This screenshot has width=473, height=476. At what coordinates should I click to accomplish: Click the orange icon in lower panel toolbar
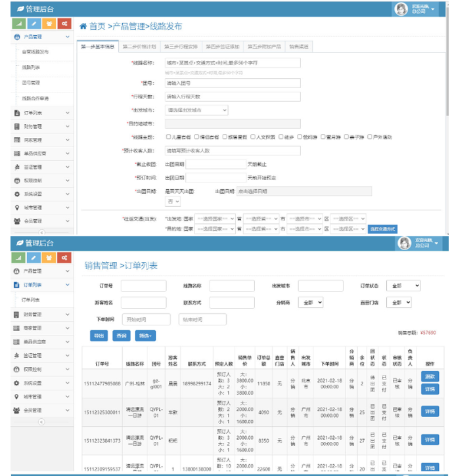(x=49, y=257)
